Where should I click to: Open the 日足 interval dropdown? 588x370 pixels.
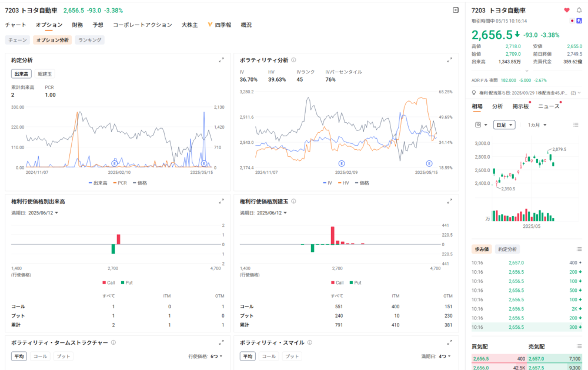coord(504,125)
